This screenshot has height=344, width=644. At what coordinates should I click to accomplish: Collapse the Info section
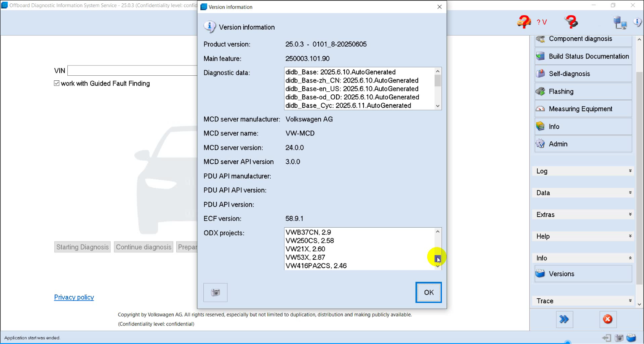coord(583,258)
